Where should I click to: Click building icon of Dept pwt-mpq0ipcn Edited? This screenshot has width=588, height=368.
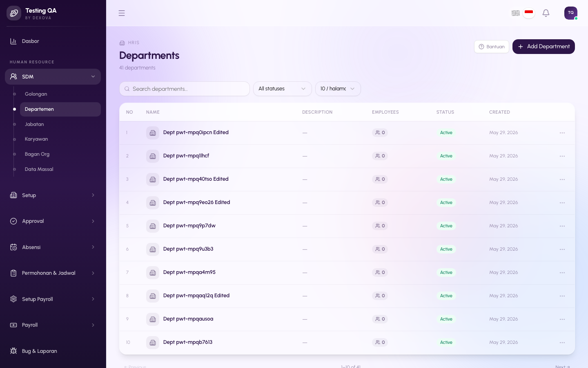click(153, 133)
